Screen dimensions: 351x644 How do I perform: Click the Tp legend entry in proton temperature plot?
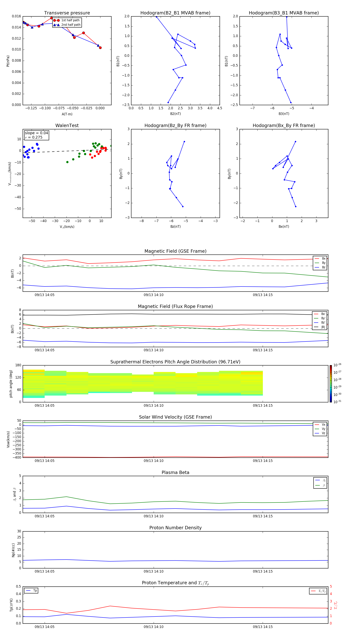coord(31,591)
